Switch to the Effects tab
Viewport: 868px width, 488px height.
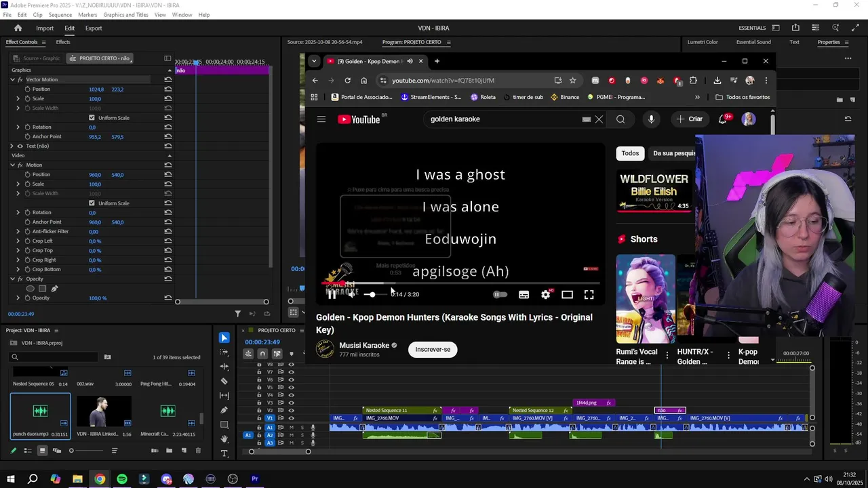coord(63,42)
